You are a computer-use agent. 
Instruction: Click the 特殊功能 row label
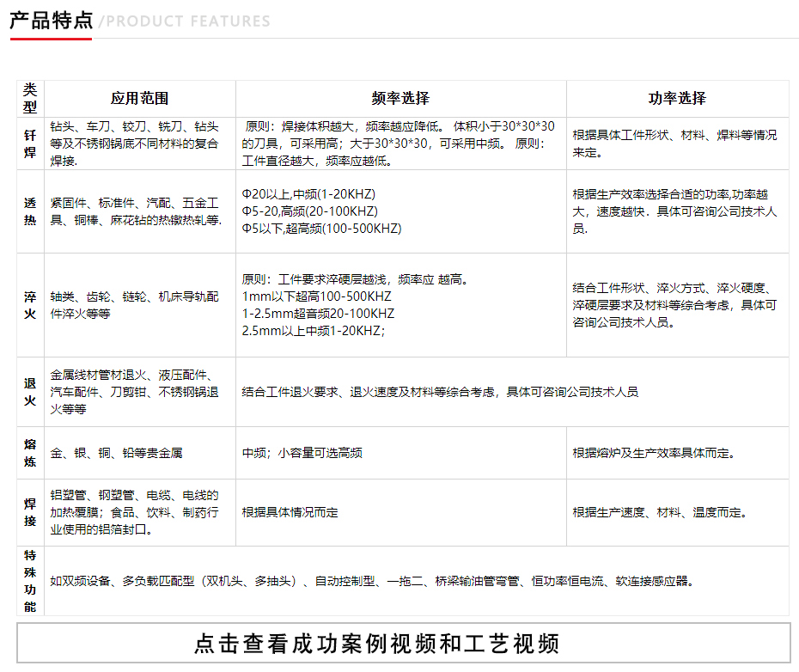(x=30, y=580)
